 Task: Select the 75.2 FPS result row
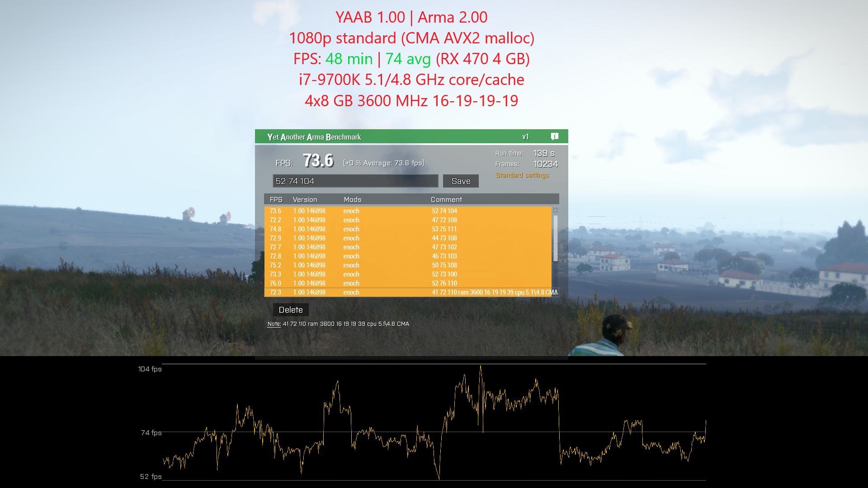tap(407, 265)
